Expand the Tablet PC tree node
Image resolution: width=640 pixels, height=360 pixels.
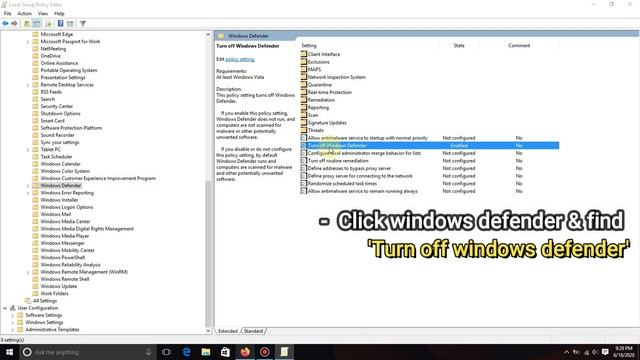point(28,150)
